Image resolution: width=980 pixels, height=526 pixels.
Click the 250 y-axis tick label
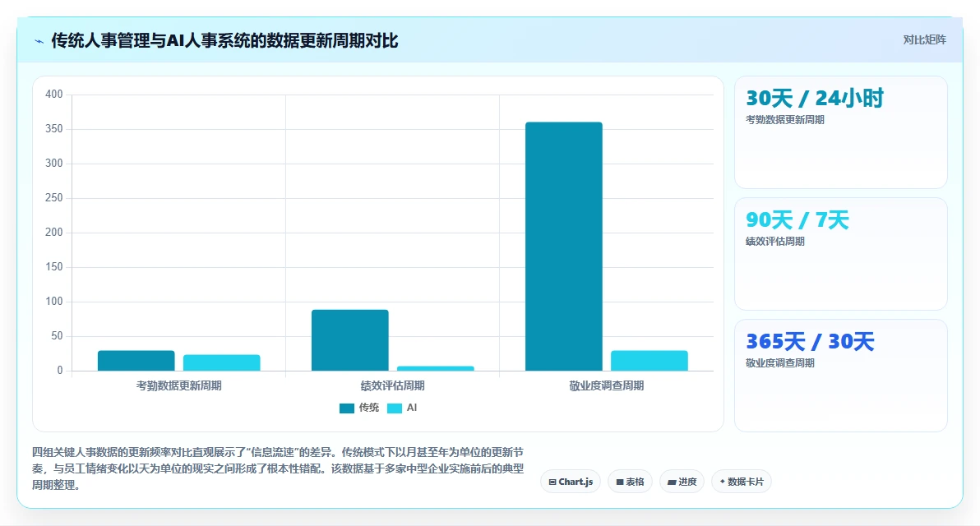(x=54, y=198)
